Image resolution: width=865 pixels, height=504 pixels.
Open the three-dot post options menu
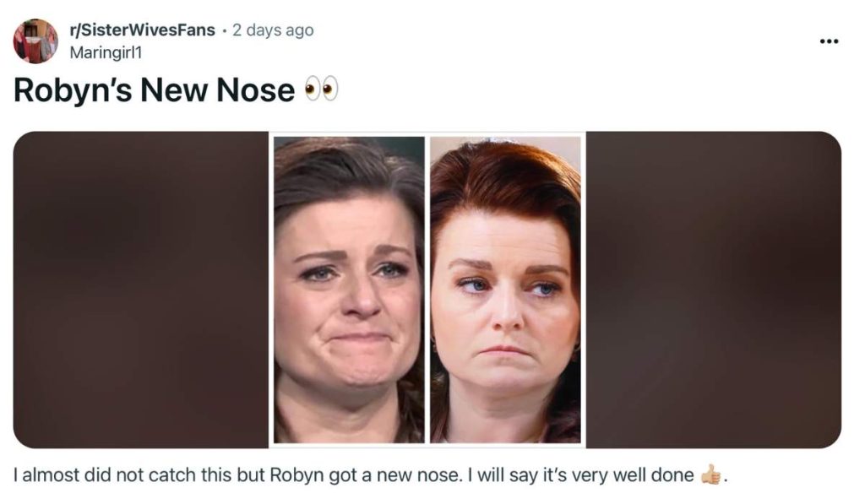tap(829, 41)
